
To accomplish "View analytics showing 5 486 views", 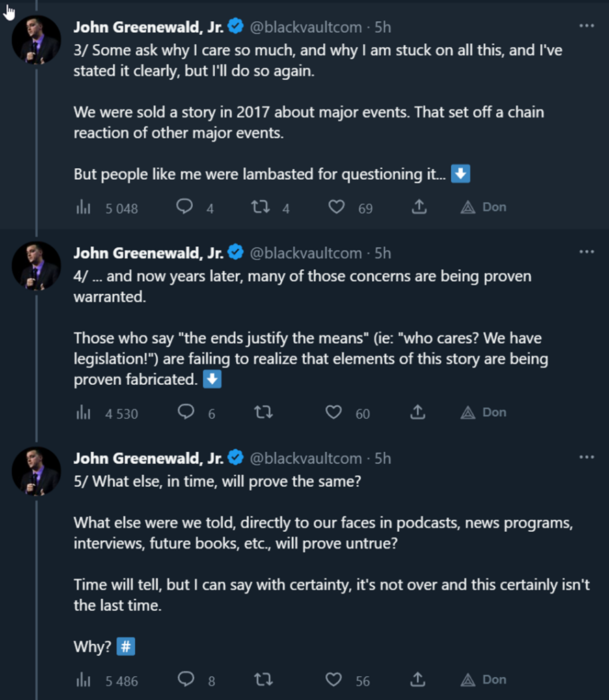I will point(107,680).
